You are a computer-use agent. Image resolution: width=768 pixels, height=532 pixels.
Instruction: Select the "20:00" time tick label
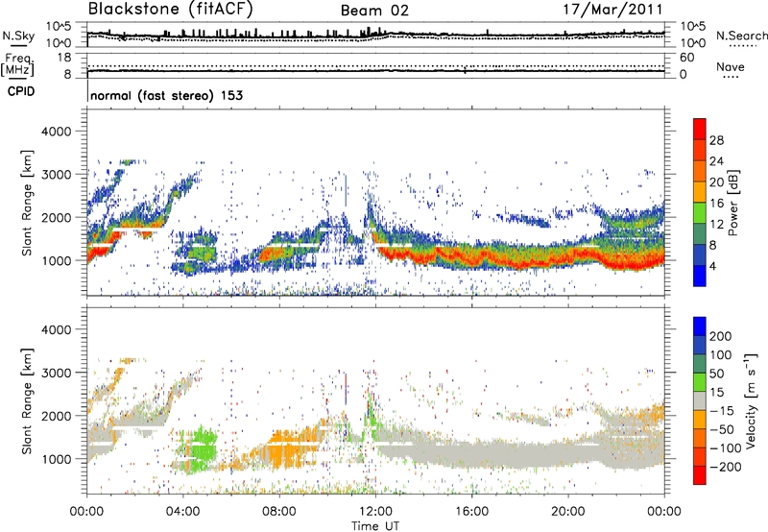coord(567,512)
